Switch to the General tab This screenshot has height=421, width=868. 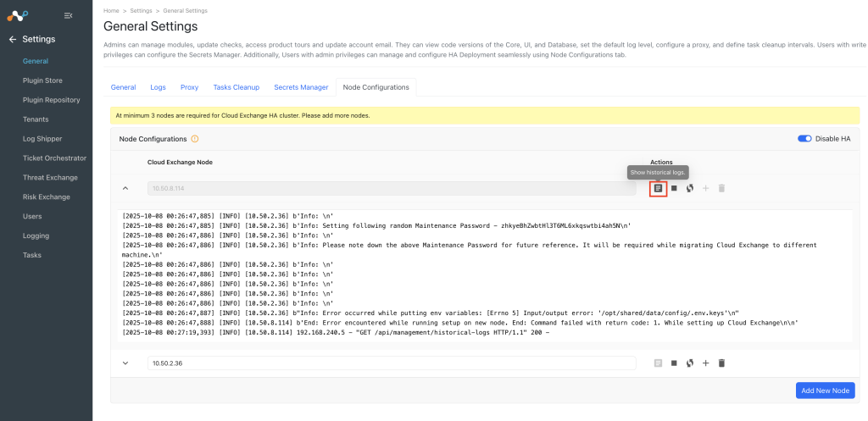pyautogui.click(x=124, y=87)
